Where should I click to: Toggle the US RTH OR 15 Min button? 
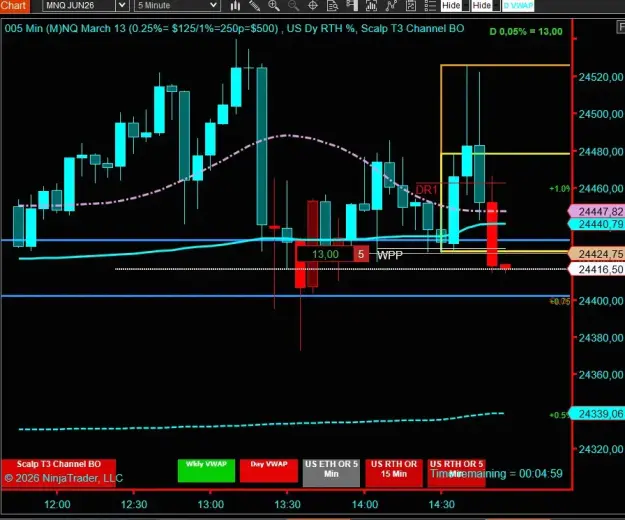394,473
